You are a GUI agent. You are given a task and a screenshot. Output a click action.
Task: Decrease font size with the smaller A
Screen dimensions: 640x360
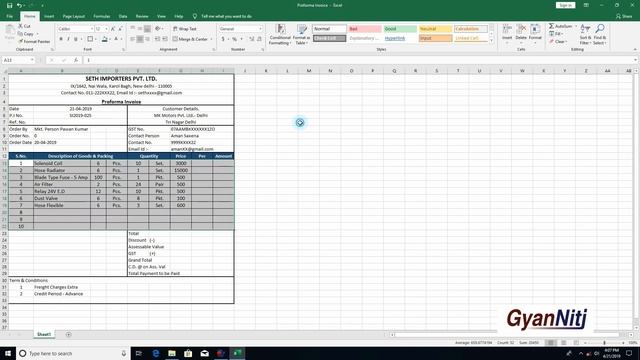tap(120, 29)
